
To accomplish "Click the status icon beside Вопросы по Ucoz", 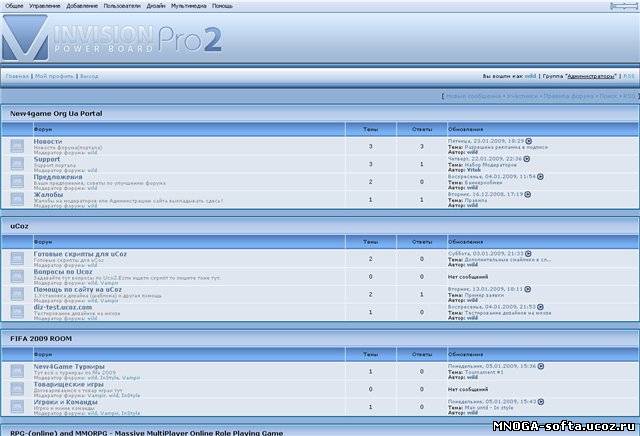I will (x=17, y=276).
